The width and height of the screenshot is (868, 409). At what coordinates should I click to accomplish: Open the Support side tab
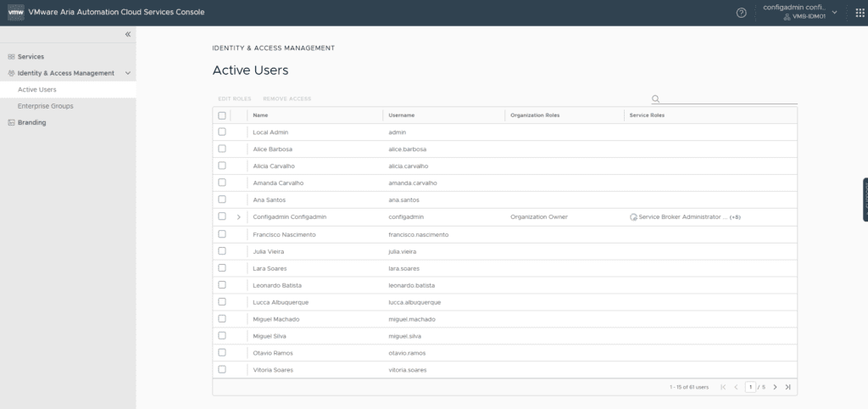865,199
